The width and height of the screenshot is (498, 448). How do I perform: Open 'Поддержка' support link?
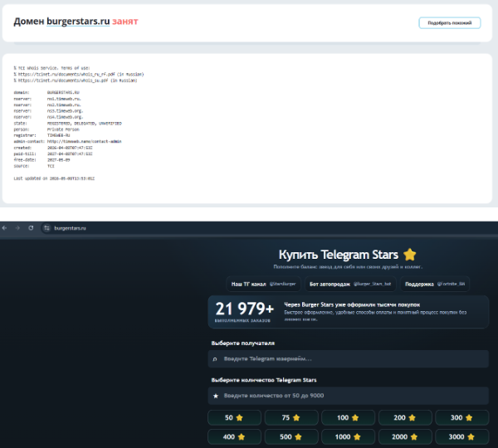pos(435,284)
